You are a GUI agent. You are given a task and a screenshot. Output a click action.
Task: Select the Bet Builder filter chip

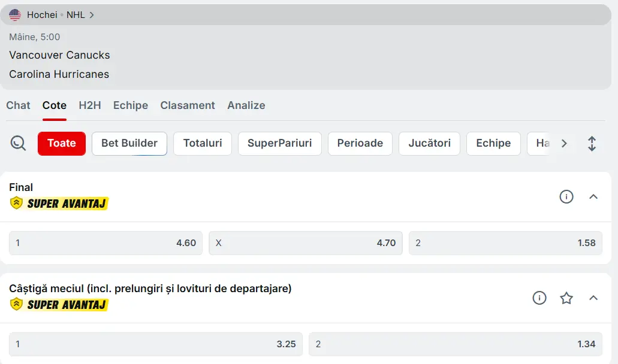point(129,144)
